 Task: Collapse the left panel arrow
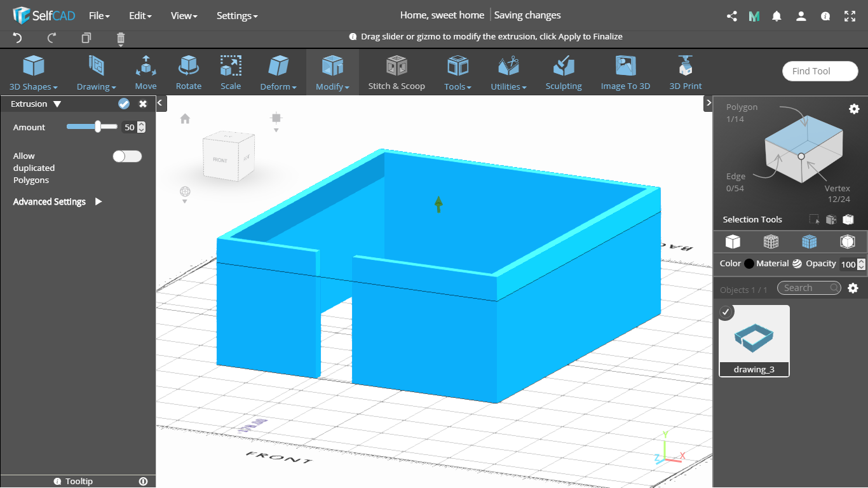[160, 102]
